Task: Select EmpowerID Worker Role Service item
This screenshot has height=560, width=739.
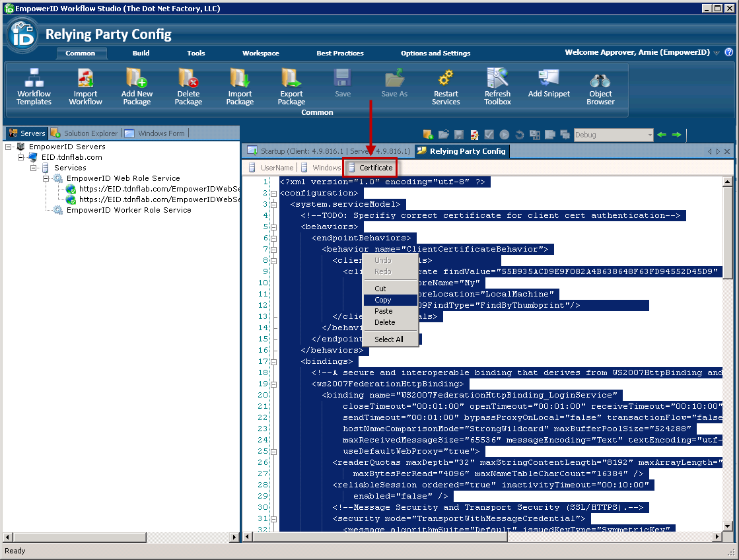Action: coord(128,210)
